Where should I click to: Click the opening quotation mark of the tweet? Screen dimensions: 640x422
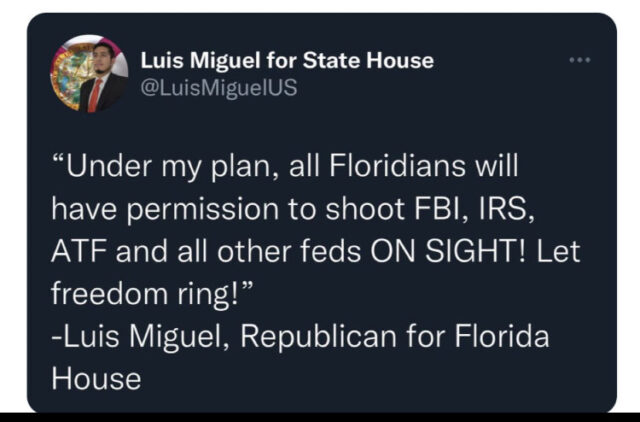click(x=58, y=159)
